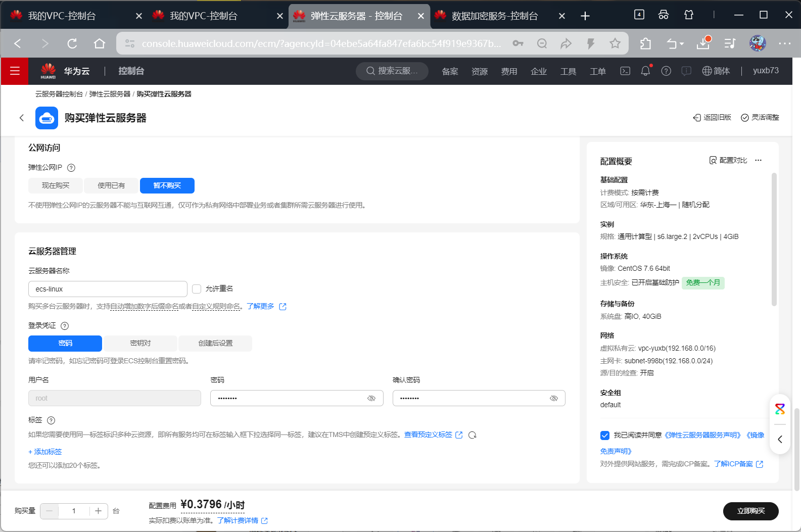Enable 允许重名 checkbox

pos(197,289)
